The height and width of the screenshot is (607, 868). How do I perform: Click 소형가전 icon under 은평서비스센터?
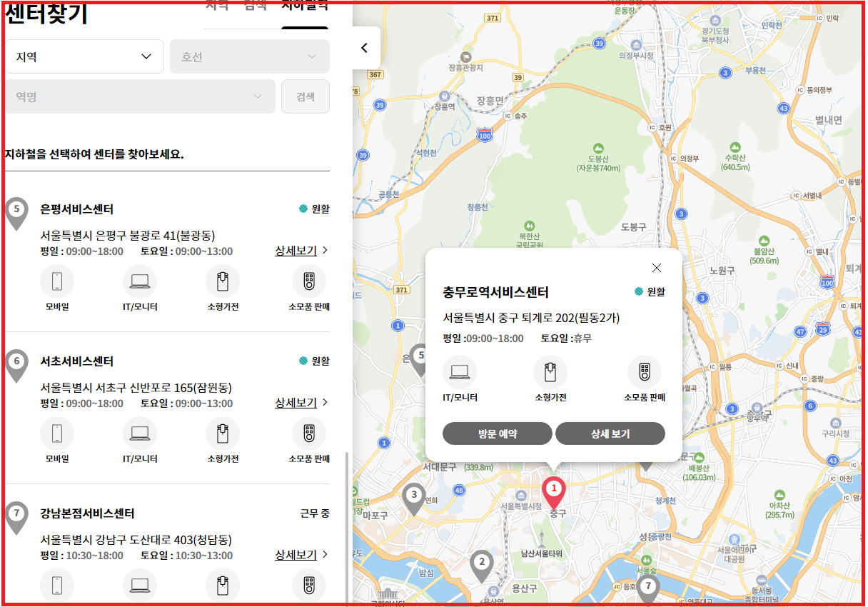pyautogui.click(x=223, y=281)
